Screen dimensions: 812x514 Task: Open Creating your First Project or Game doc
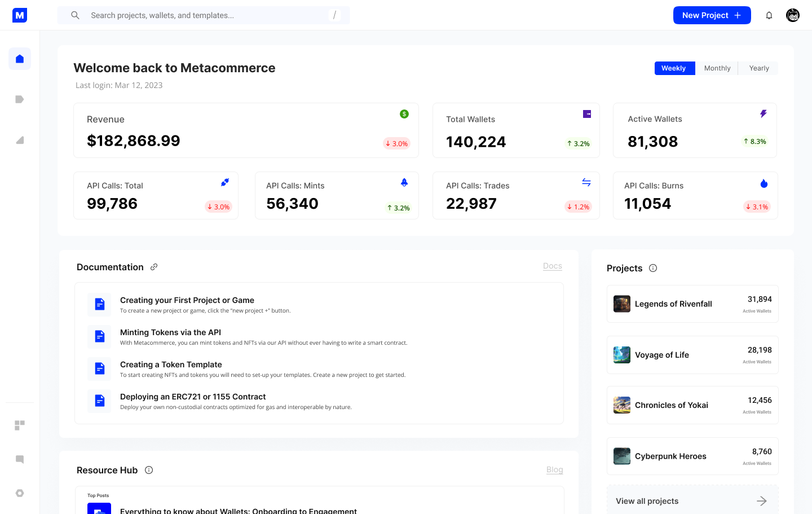pyautogui.click(x=187, y=300)
